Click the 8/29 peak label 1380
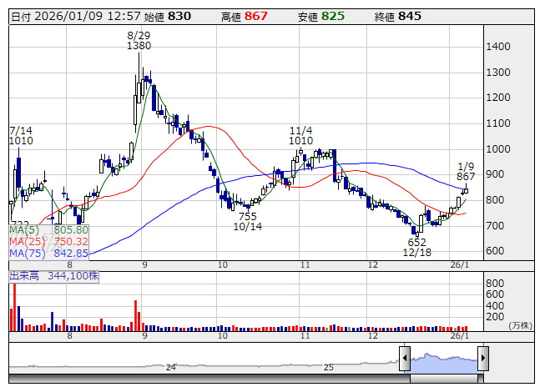This screenshot has height=392, width=545. click(139, 47)
